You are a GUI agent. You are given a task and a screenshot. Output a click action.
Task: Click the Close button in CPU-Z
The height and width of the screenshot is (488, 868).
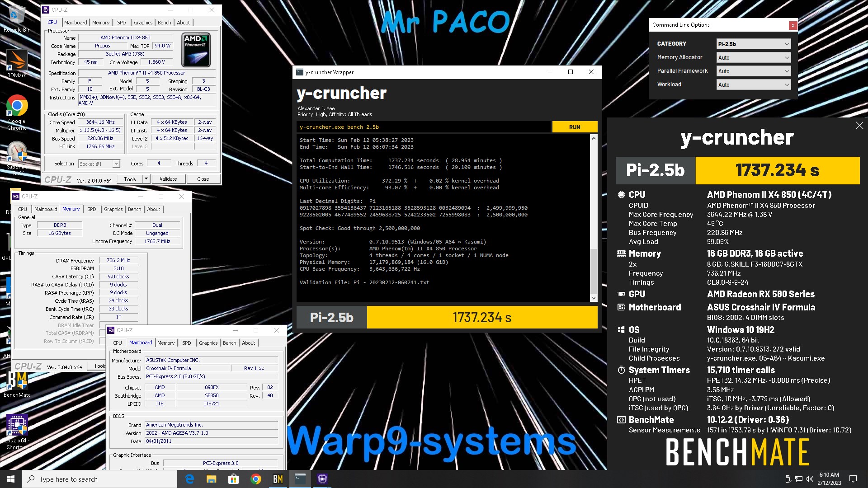203,179
